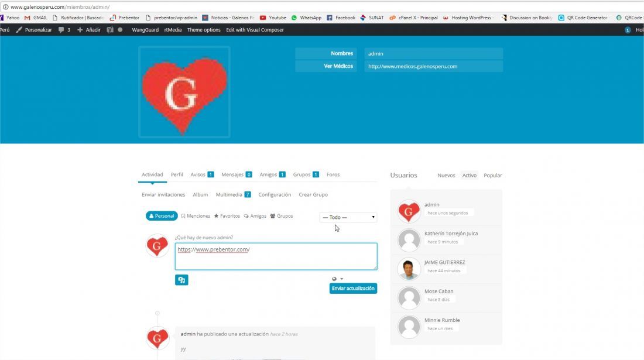This screenshot has height=360, width=644.
Task: Open the medicos.galenosperu.com link
Action: [x=413, y=66]
